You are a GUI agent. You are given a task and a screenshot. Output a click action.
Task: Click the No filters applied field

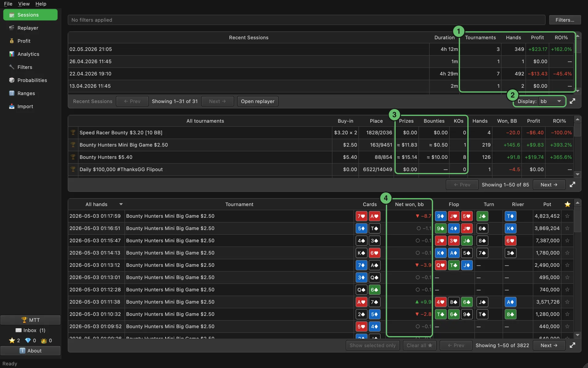point(306,20)
